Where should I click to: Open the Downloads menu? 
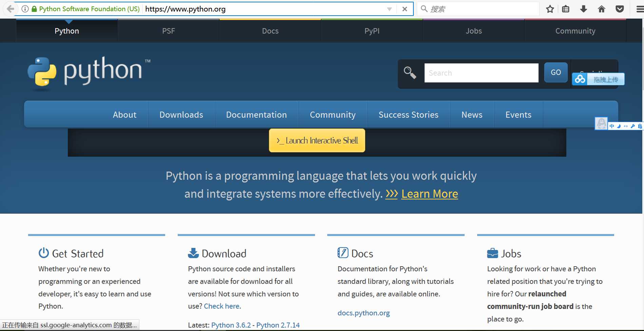(x=181, y=115)
